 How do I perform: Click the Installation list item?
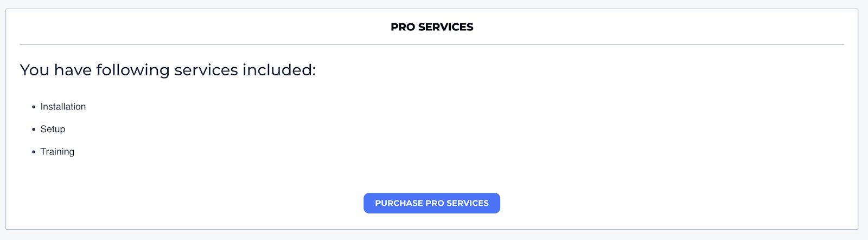63,107
